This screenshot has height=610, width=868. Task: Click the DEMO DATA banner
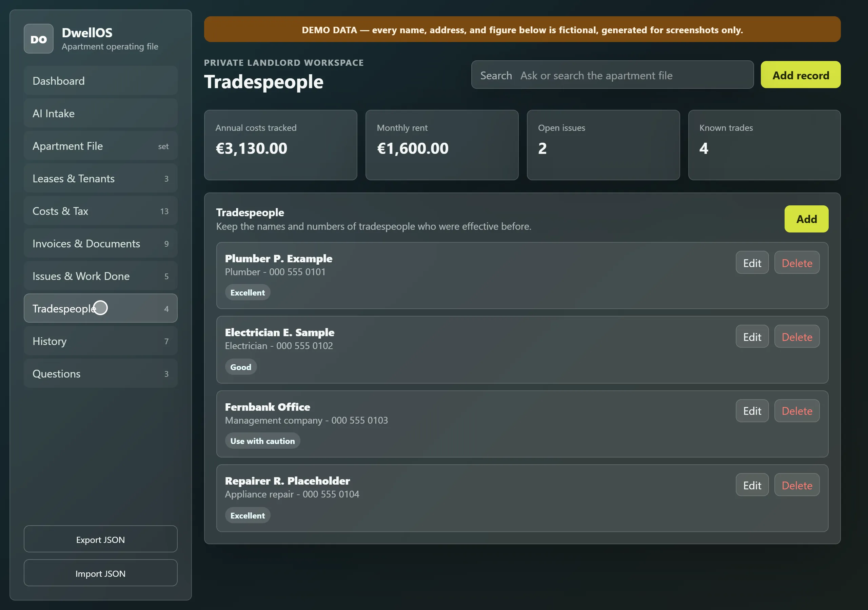(522, 29)
